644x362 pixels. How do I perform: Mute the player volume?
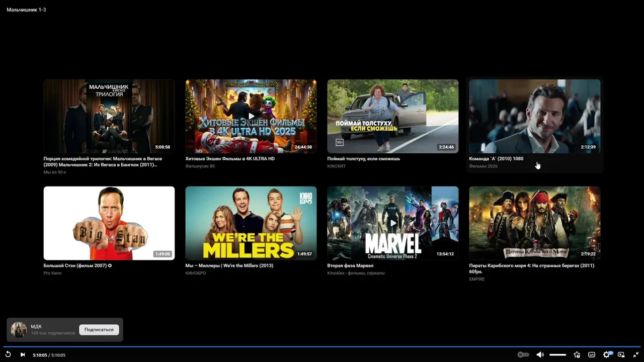click(540, 354)
